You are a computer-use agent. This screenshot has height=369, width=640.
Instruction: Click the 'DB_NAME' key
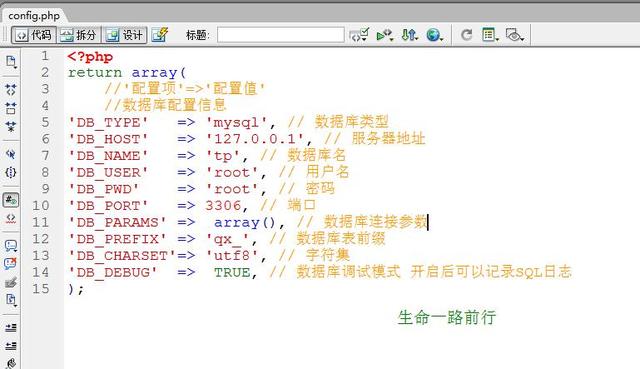tap(108, 156)
